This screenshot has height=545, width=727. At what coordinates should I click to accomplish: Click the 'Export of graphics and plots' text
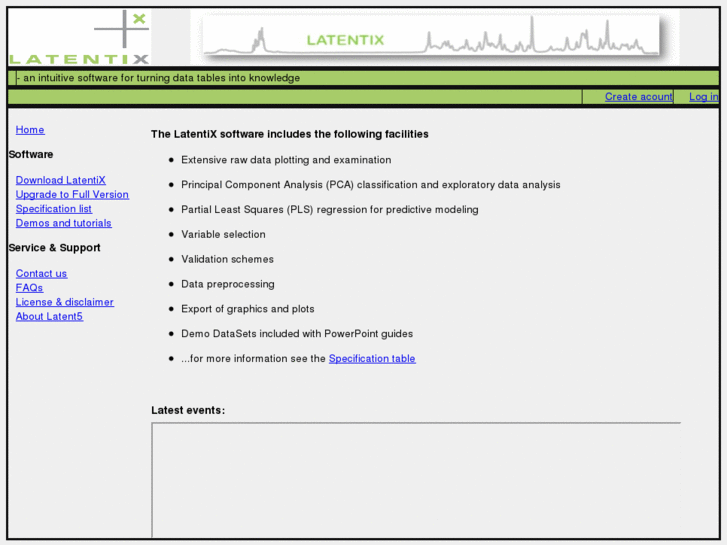click(x=248, y=309)
